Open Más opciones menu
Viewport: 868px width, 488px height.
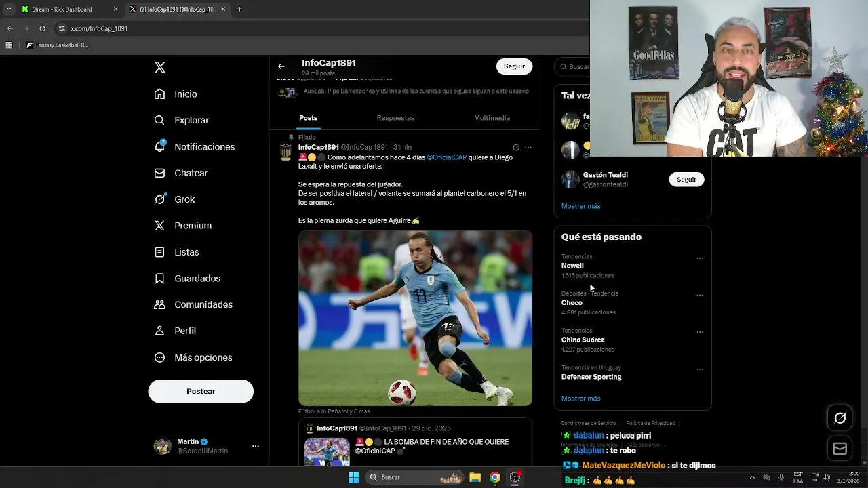pos(193,357)
